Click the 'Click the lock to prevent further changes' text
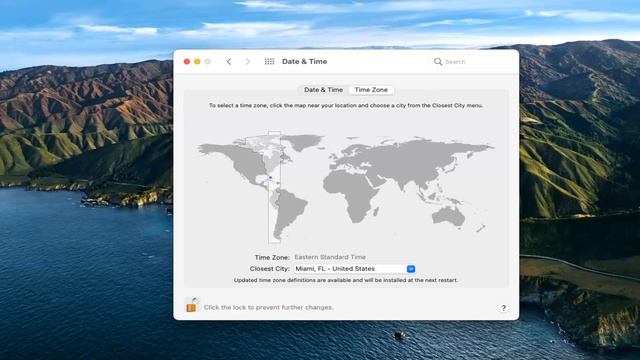Screen dimensions: 640x360 click(x=268, y=307)
